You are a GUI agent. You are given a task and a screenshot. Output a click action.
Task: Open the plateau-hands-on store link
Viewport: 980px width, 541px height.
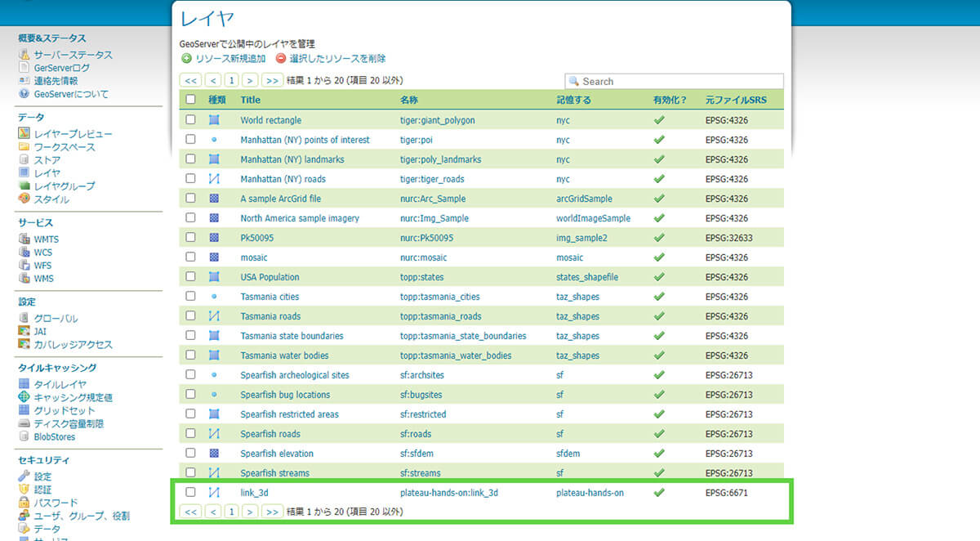[590, 493]
